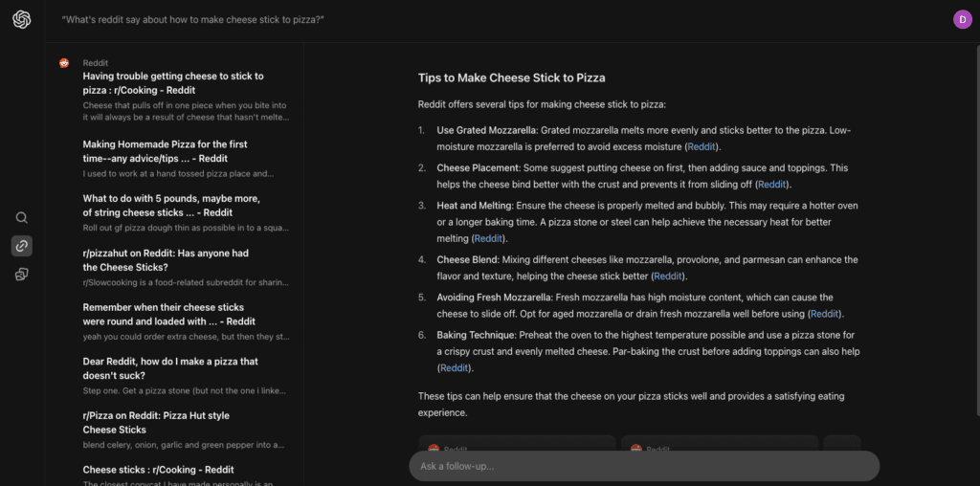Click snippet 'Cheese that pulls off in one piece'
The height and width of the screenshot is (486, 980).
tap(186, 111)
